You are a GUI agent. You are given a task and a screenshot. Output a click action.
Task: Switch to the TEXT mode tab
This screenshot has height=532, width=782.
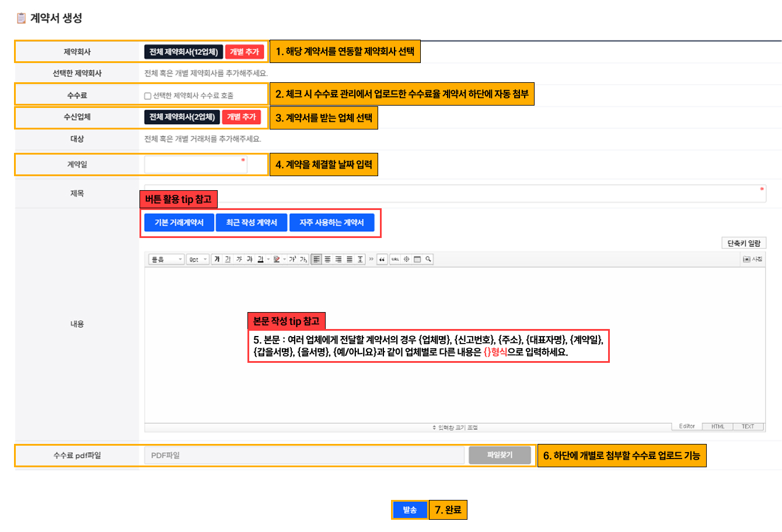coord(748,426)
